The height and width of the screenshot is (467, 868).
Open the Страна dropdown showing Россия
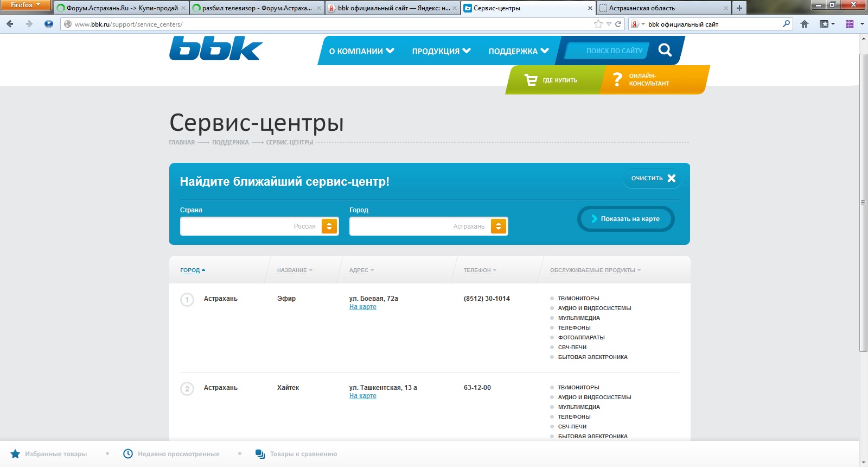(259, 226)
